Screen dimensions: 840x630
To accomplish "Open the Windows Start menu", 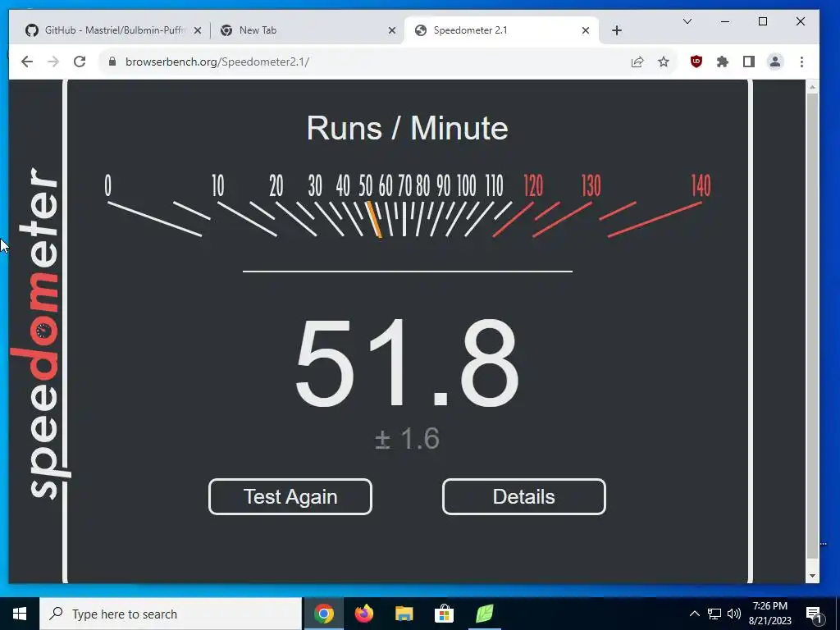I will click(x=20, y=614).
